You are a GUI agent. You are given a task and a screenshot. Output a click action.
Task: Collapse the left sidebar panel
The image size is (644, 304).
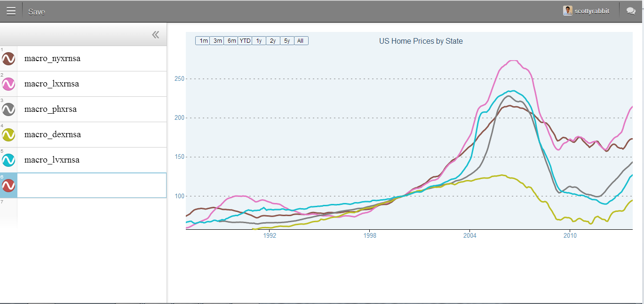(156, 35)
